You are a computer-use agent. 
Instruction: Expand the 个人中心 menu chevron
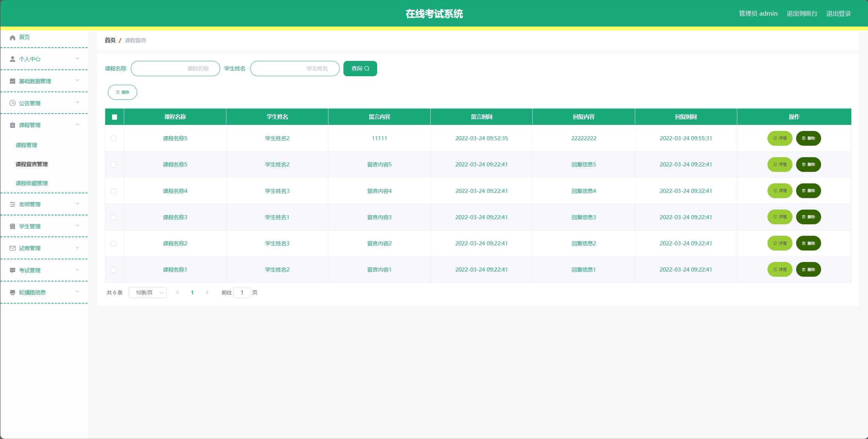(77, 59)
